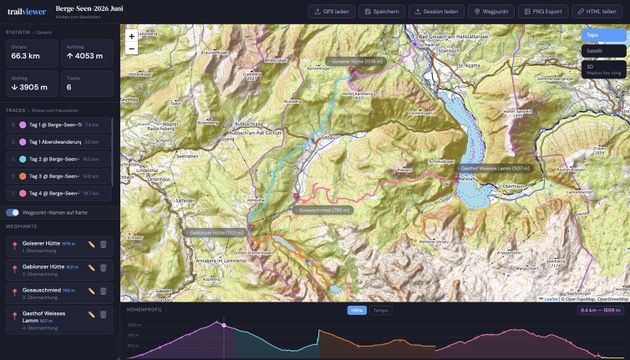Add a waypoint with the Wegpunkt button
The height and width of the screenshot is (360, 630).
[x=491, y=12]
